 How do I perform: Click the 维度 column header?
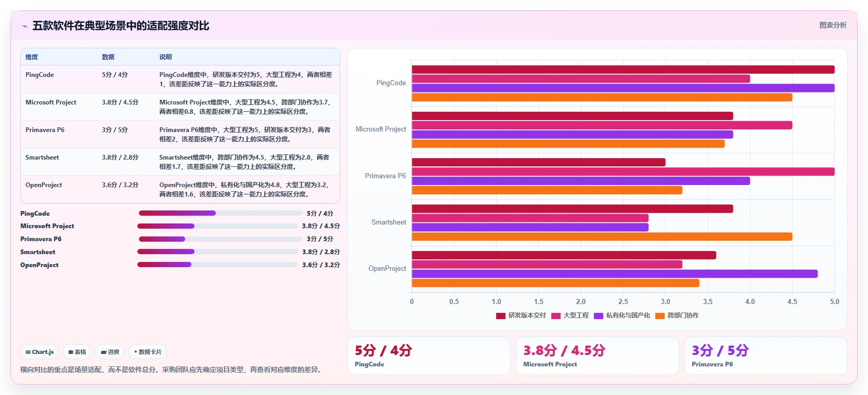pyautogui.click(x=32, y=57)
